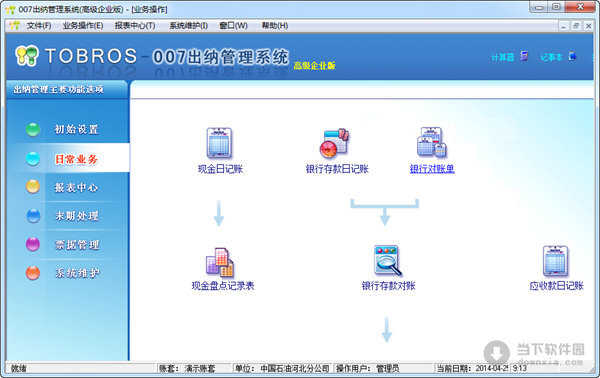Open the 应收款日记账 icon
600x378 pixels.
coord(556,261)
